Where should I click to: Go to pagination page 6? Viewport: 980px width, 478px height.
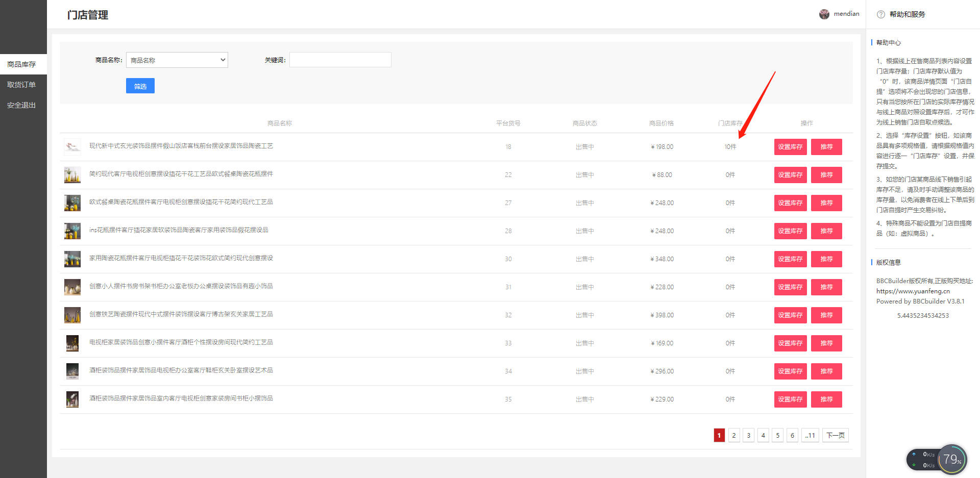point(792,435)
